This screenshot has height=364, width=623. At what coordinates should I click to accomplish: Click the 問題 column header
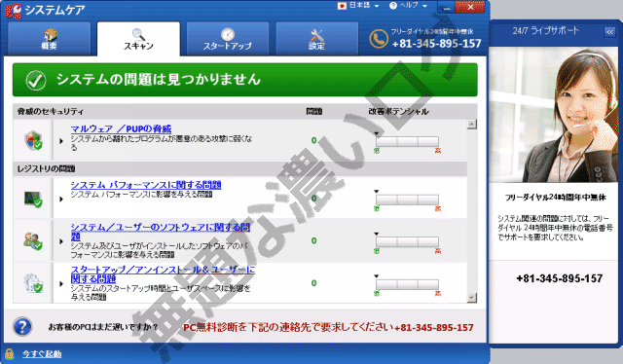pyautogui.click(x=313, y=112)
